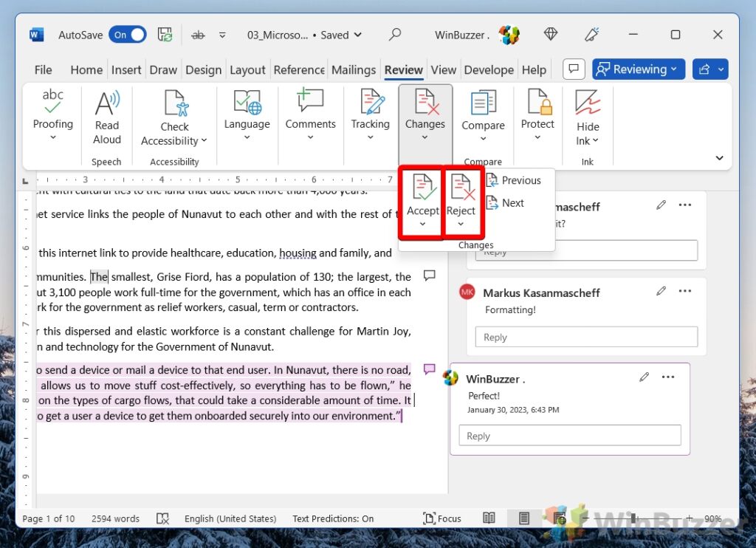Open the Read Aloud feature

[x=106, y=114]
